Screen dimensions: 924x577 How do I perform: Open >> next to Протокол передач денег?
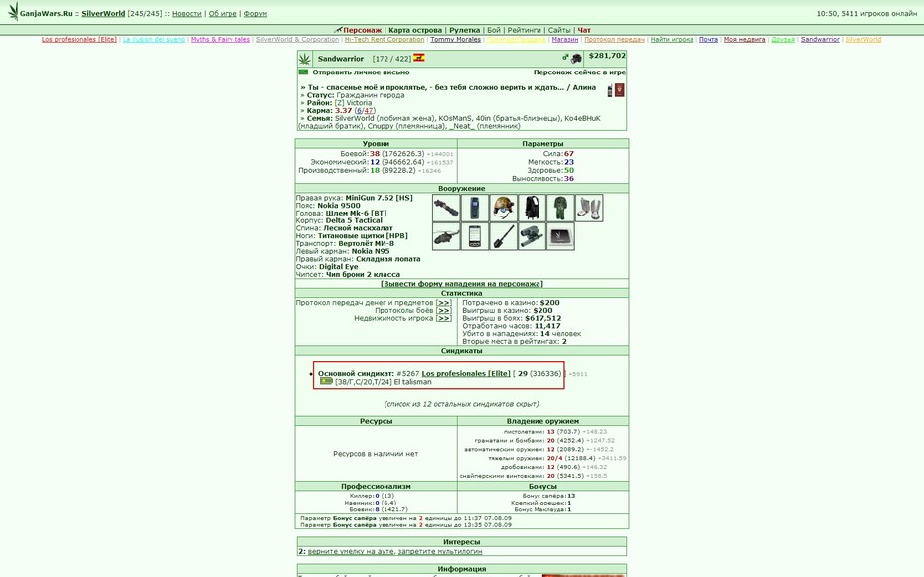click(444, 303)
